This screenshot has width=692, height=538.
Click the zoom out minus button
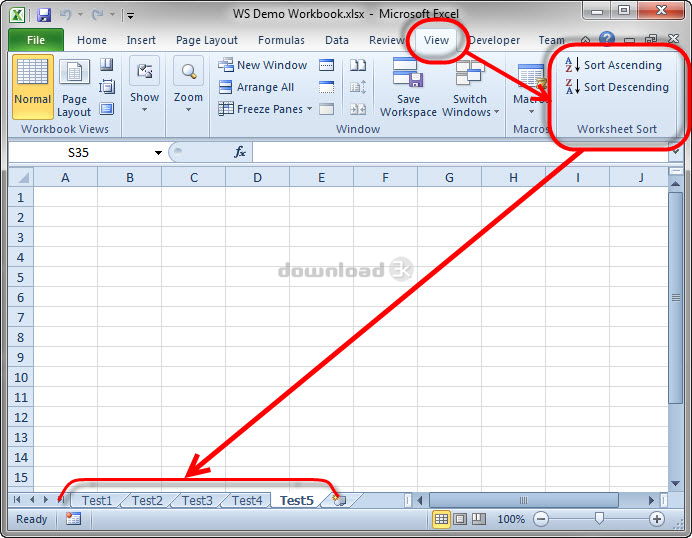coord(541,519)
